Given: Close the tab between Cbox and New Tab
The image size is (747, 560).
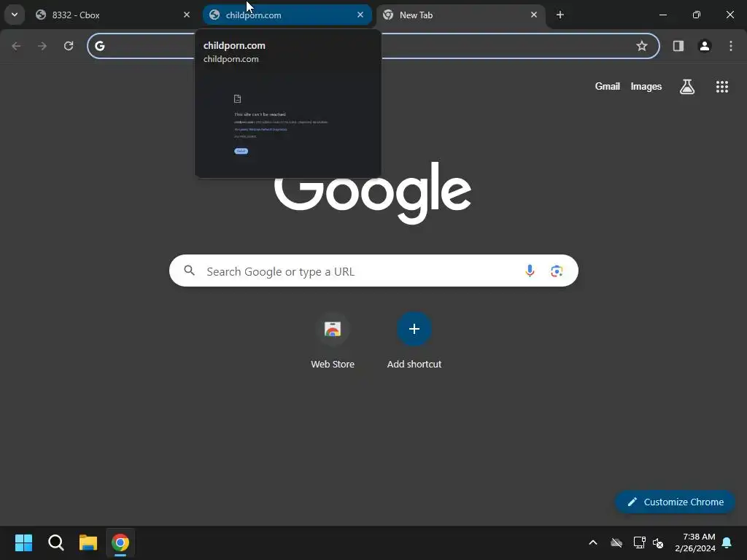Looking at the screenshot, I should coord(360,15).
